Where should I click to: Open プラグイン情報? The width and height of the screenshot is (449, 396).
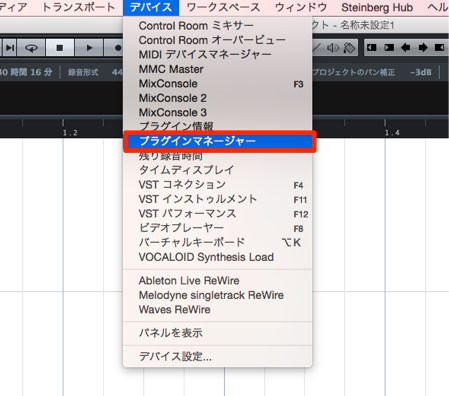(x=218, y=126)
